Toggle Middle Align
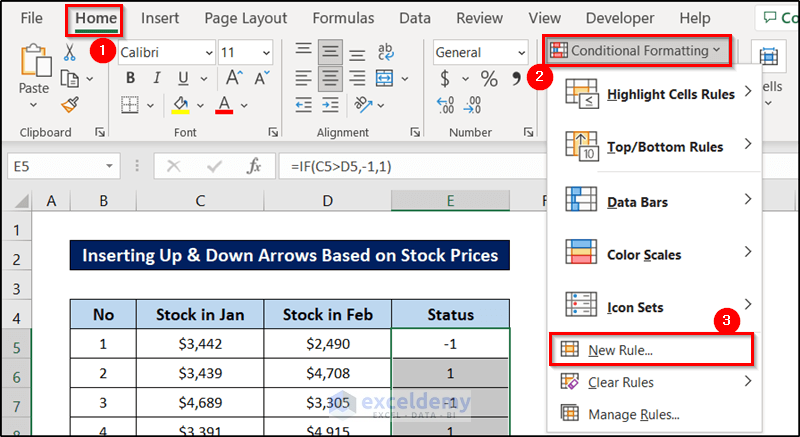The height and width of the screenshot is (437, 800). click(x=330, y=52)
